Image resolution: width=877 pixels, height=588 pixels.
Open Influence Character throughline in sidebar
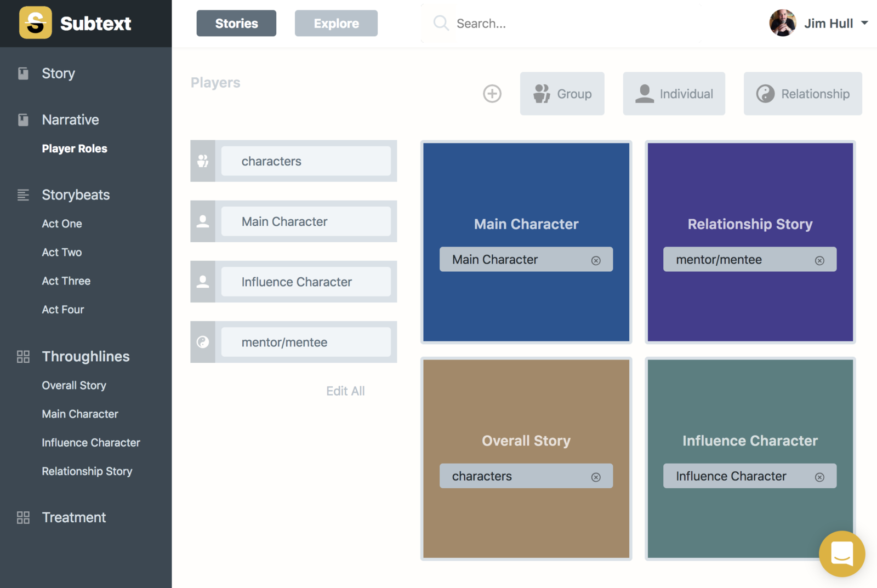click(x=91, y=442)
